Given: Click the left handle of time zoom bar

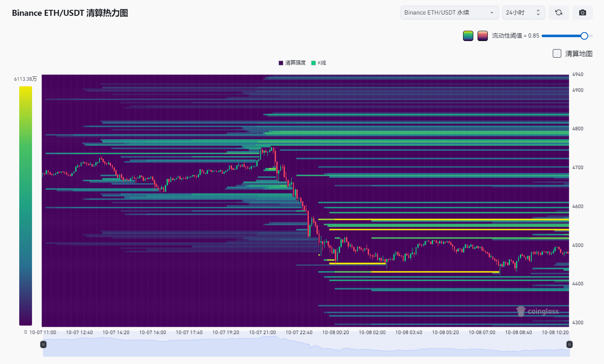Looking at the screenshot, I should click(x=43, y=344).
